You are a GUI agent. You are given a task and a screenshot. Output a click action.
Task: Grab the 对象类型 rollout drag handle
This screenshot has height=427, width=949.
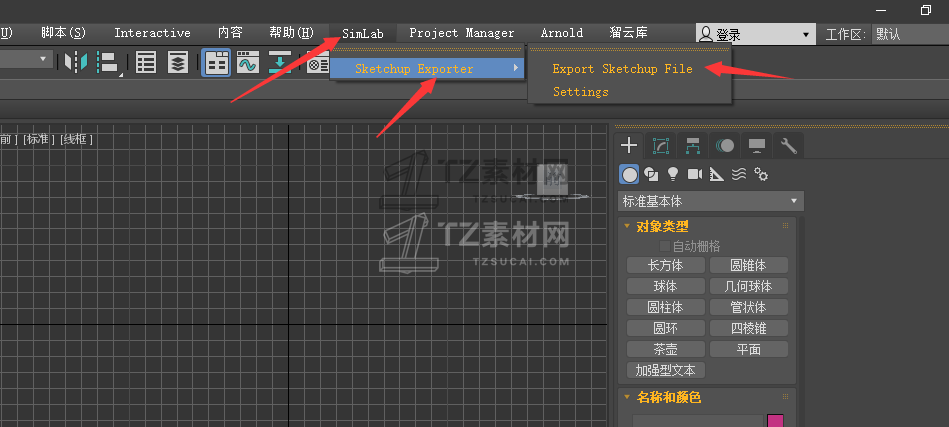pyautogui.click(x=786, y=226)
